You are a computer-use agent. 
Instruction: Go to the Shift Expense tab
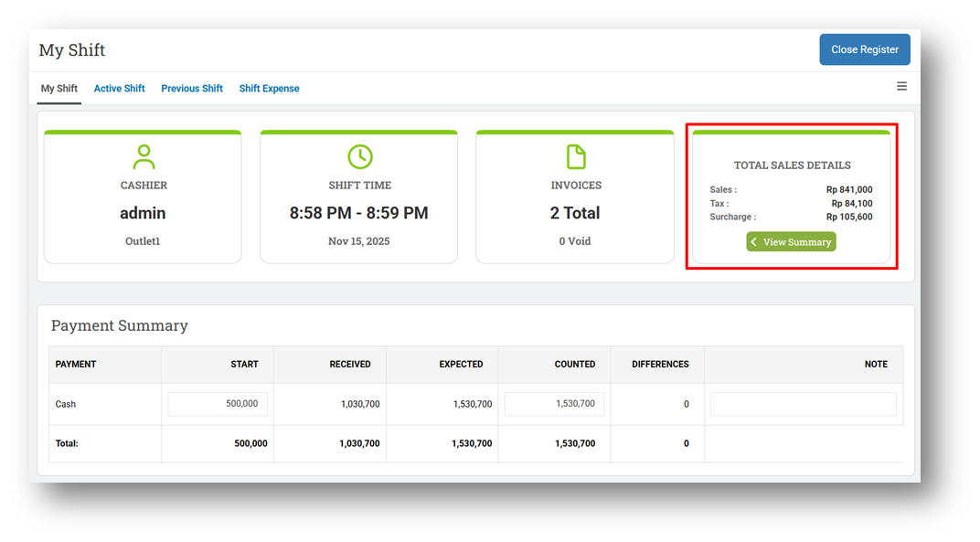(270, 88)
